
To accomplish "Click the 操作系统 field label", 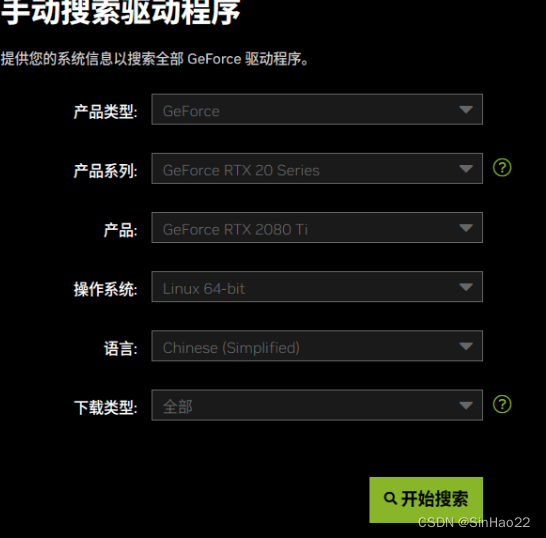I will click(105, 289).
